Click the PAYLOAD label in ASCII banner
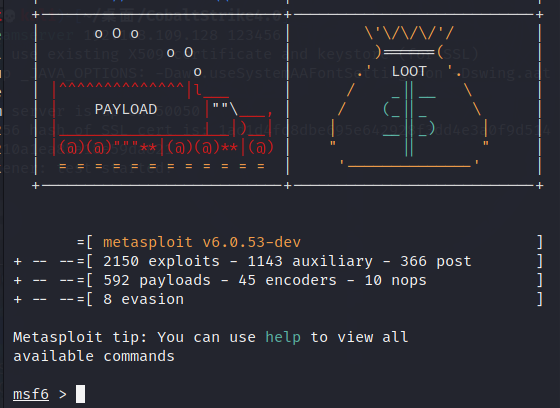560x408 pixels. 126,109
